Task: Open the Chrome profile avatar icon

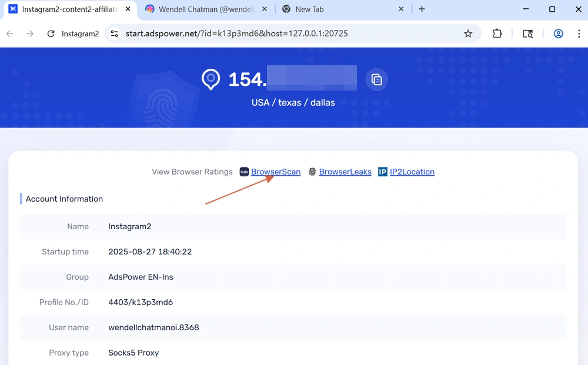Action: tap(559, 34)
